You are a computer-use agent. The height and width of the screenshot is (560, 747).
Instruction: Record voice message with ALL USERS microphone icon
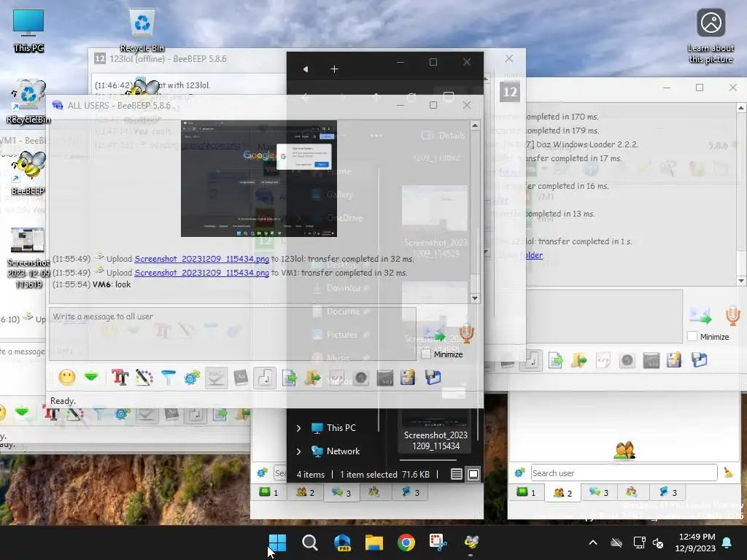(467, 332)
